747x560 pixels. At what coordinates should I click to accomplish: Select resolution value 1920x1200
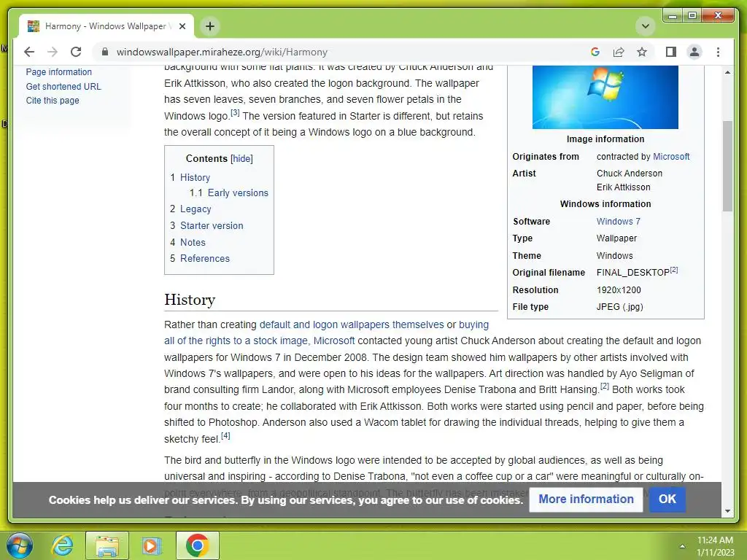(x=619, y=290)
